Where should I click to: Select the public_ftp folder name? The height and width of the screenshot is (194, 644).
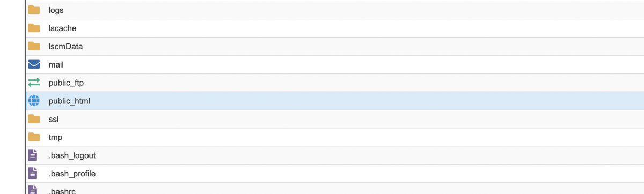(x=66, y=83)
